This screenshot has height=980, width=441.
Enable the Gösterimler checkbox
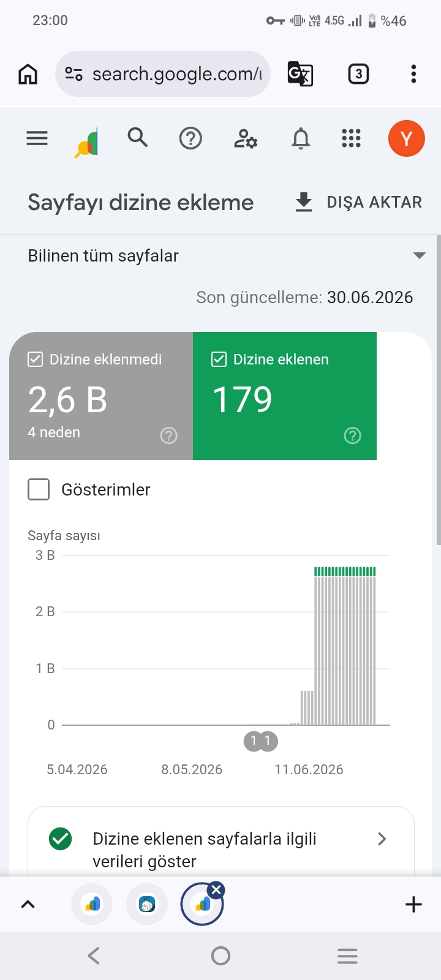pyautogui.click(x=39, y=489)
